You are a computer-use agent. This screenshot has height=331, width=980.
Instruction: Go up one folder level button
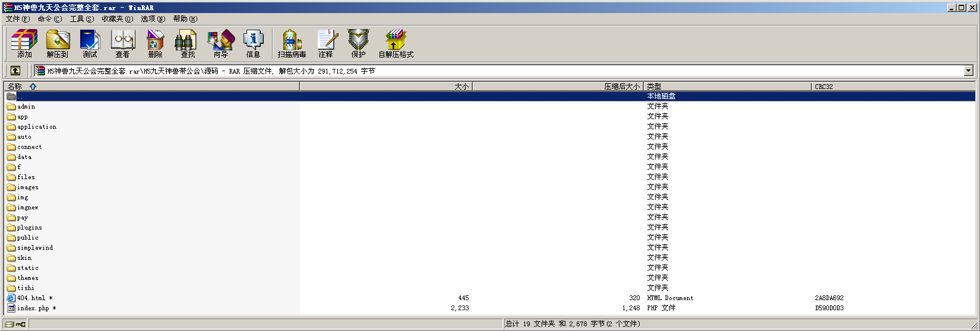pyautogui.click(x=15, y=71)
